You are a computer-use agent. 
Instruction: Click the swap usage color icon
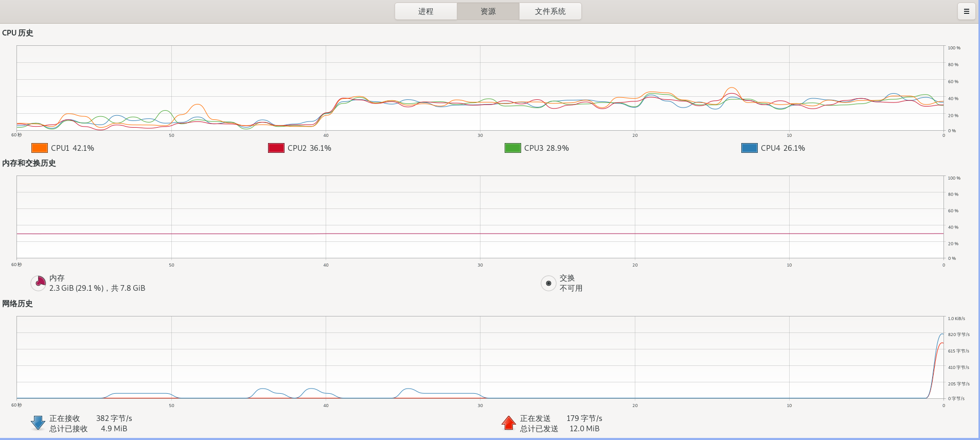548,283
